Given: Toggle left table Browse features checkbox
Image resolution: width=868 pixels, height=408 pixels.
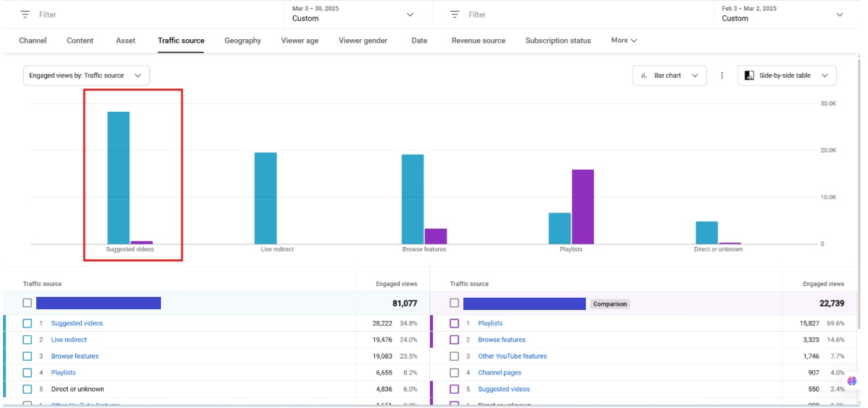Looking at the screenshot, I should (x=27, y=356).
